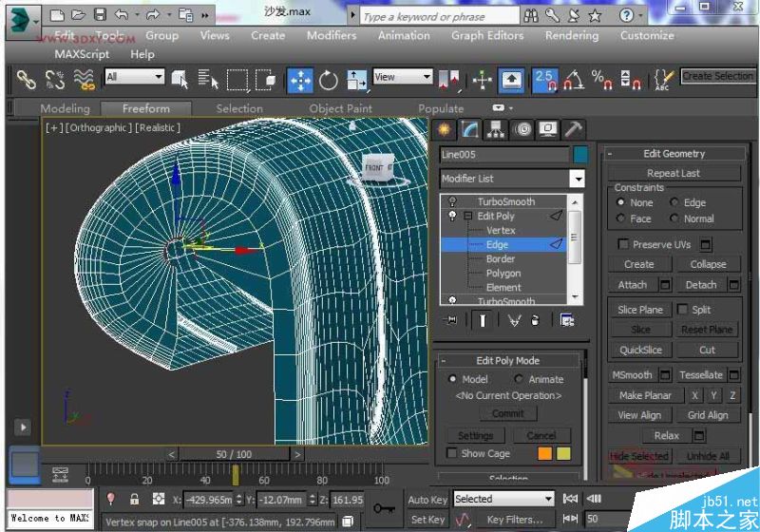Click the Make Planar button
The height and width of the screenshot is (532, 760).
tap(645, 395)
